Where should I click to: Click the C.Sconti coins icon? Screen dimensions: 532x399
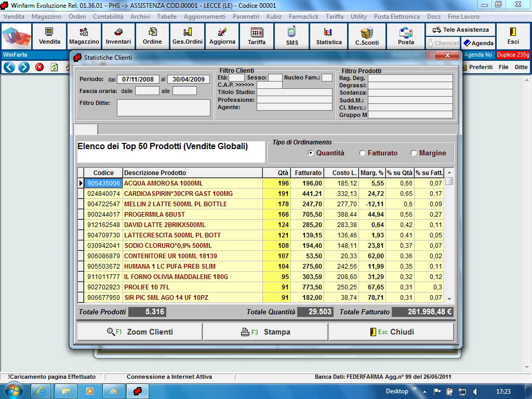366,36
